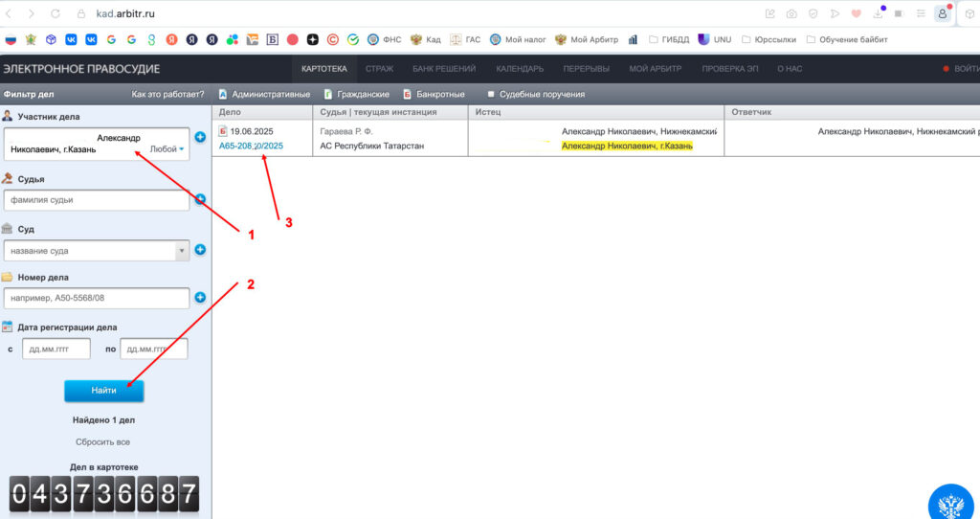Add another case participant with the plus icon
This screenshot has width=980, height=519.
pyautogui.click(x=200, y=137)
